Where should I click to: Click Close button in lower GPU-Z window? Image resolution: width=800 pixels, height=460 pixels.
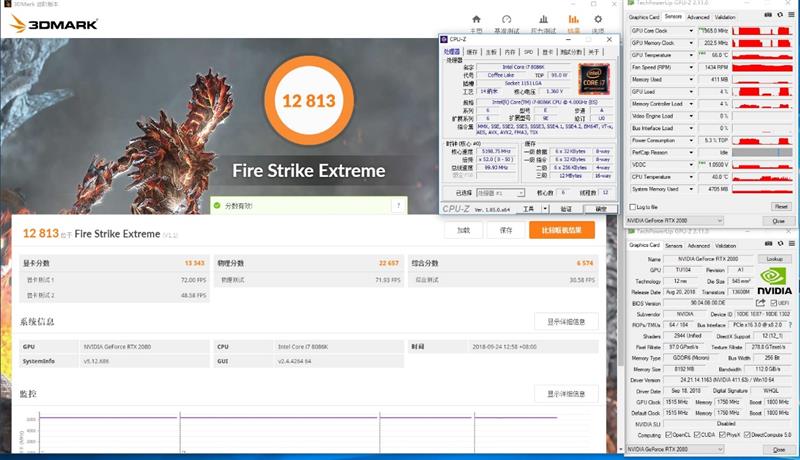pyautogui.click(x=779, y=449)
